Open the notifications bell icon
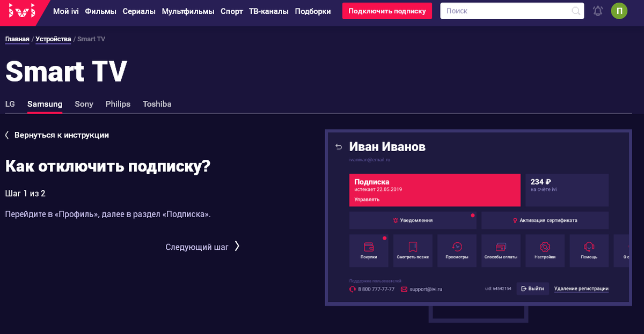The height and width of the screenshot is (334, 644). pyautogui.click(x=597, y=11)
